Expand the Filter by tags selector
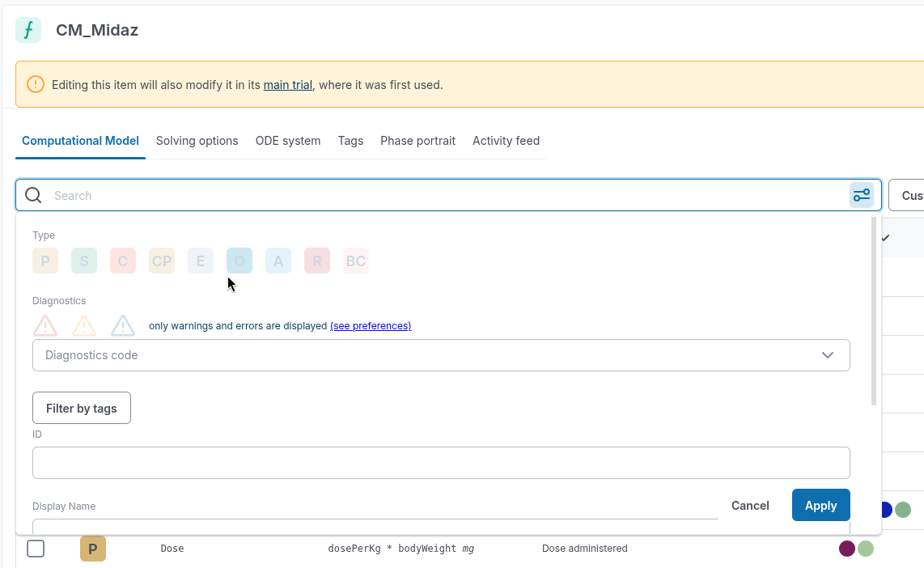This screenshot has width=924, height=568. (x=82, y=408)
